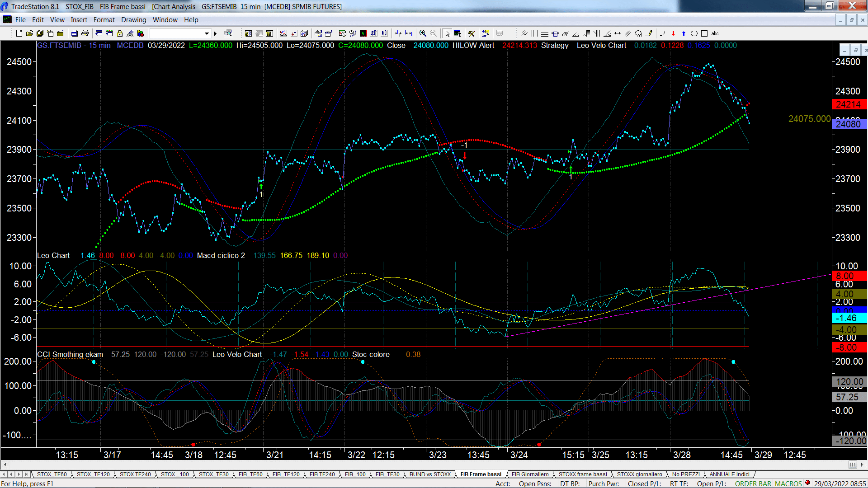This screenshot has width=868, height=488.
Task: Open the Format menu
Action: click(104, 20)
